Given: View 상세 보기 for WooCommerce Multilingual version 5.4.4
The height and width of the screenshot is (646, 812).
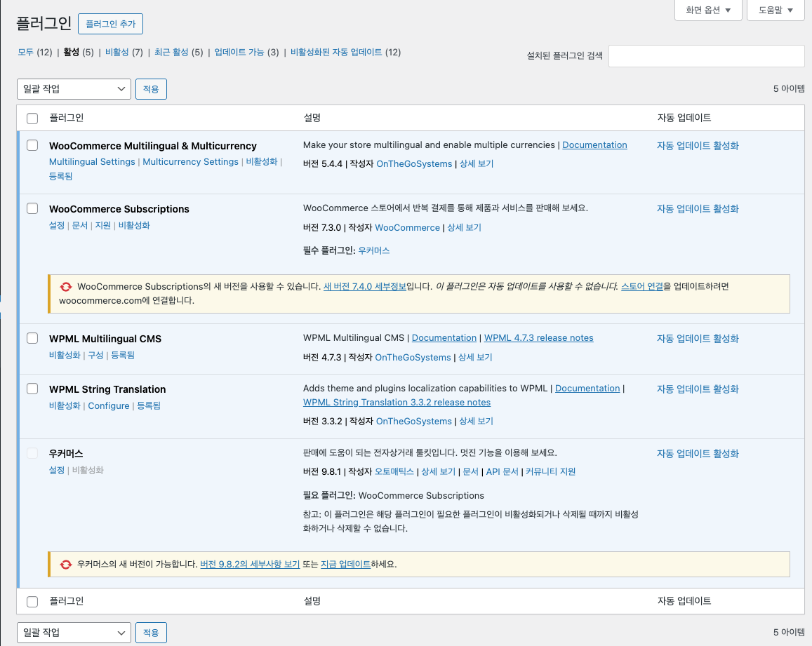Looking at the screenshot, I should point(477,163).
